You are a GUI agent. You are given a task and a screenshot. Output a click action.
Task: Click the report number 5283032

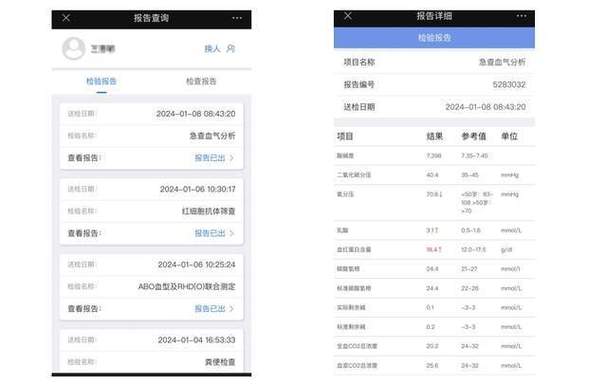coord(509,84)
